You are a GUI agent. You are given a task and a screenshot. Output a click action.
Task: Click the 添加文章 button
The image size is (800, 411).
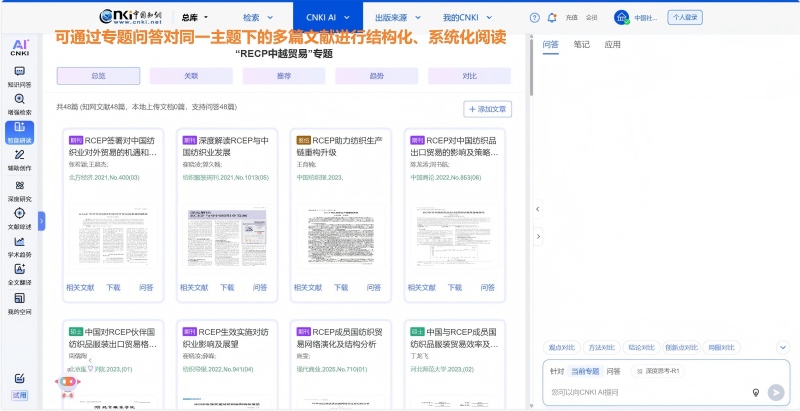click(x=489, y=109)
